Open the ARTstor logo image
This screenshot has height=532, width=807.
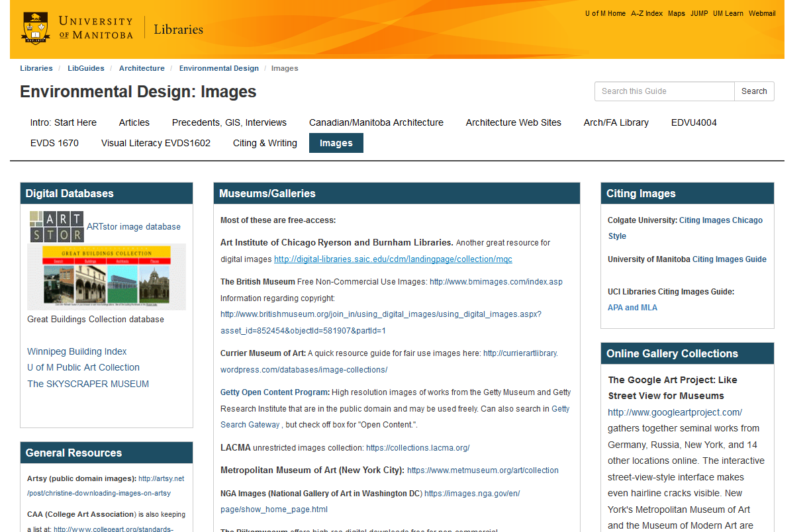tap(57, 227)
